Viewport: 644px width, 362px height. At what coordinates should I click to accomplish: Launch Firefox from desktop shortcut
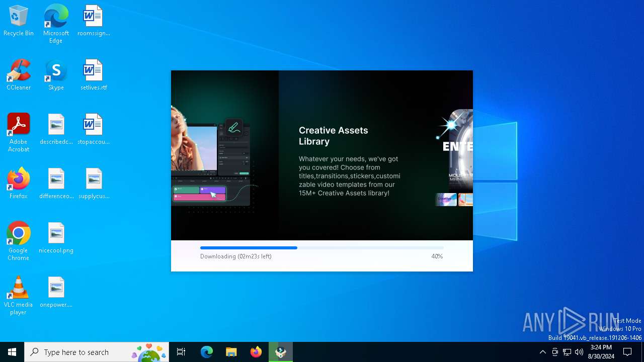[19, 184]
